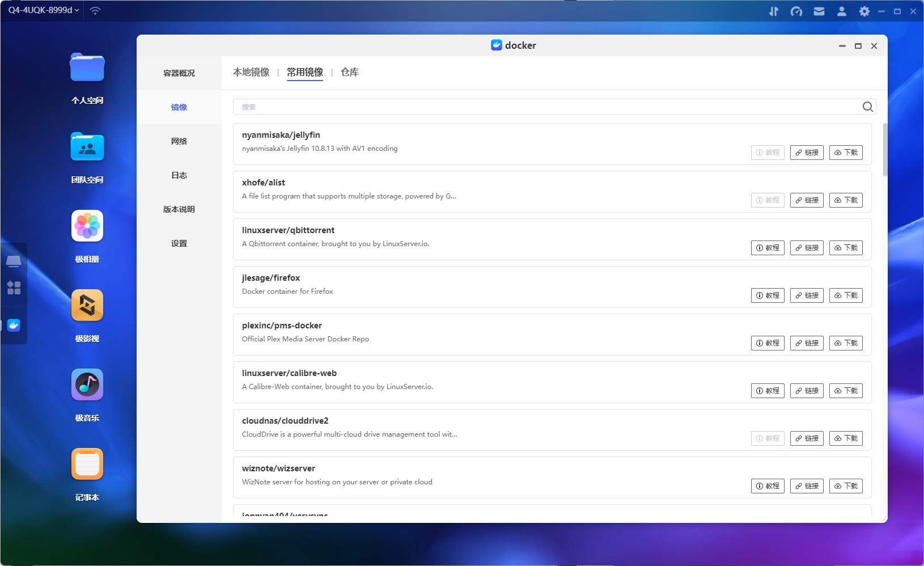This screenshot has height=566, width=924.
Task: Open the app grid icon in dock
Action: [14, 288]
